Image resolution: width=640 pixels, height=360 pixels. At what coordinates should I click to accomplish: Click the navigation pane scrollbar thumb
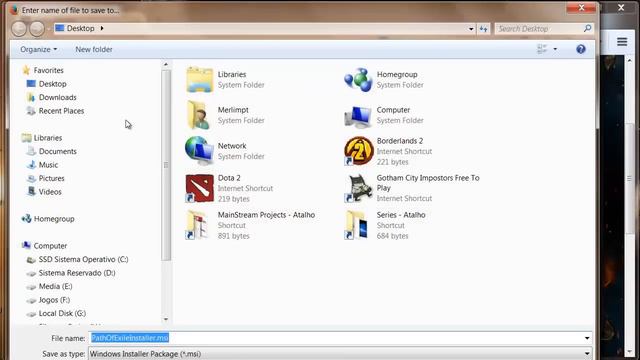[x=166, y=165]
